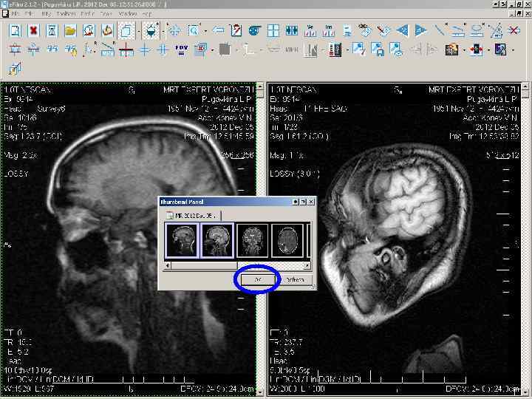Open the Window menu
The width and height of the screenshot is (532, 399).
tap(128, 14)
